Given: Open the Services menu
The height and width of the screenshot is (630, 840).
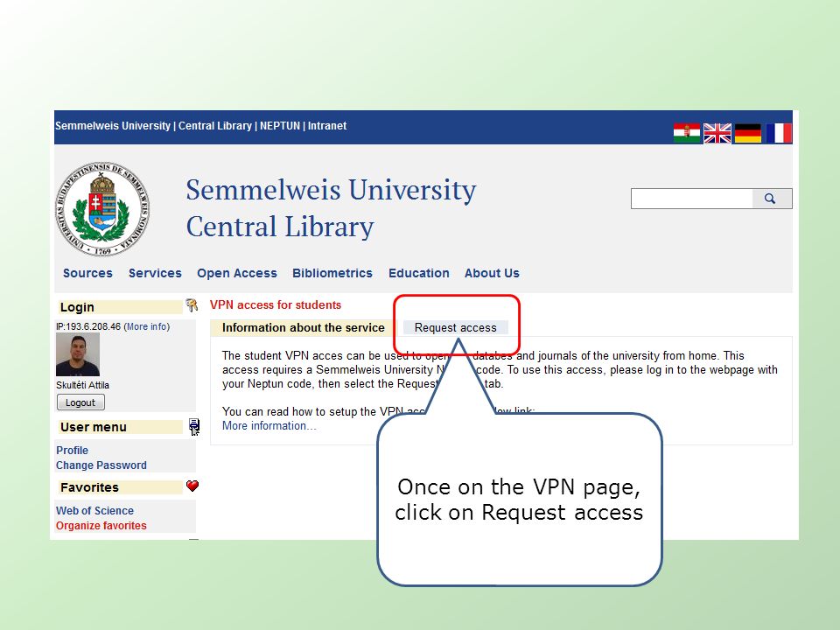Looking at the screenshot, I should pos(155,273).
